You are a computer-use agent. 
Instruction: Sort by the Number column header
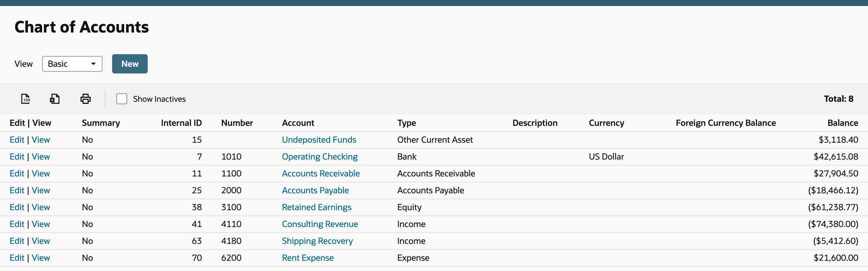[x=237, y=123]
